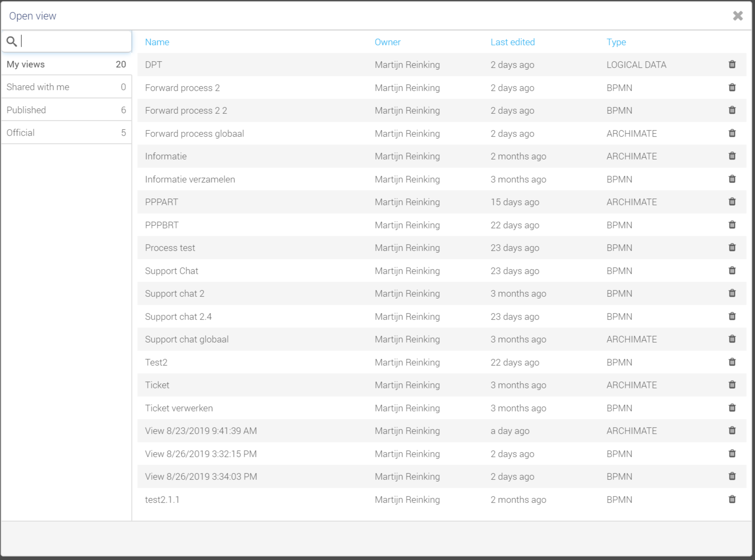755x560 pixels.
Task: Sort by the Name column
Action: pos(157,42)
